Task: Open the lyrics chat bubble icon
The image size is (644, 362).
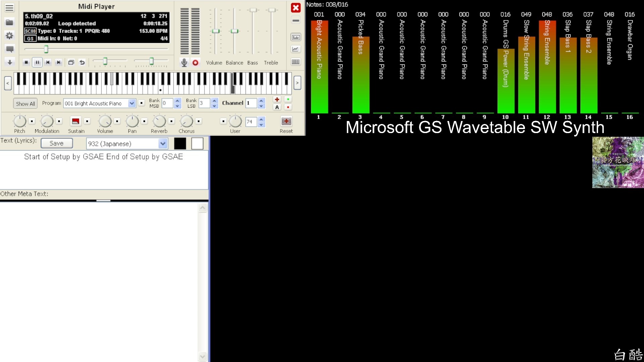Action: coord(9,49)
